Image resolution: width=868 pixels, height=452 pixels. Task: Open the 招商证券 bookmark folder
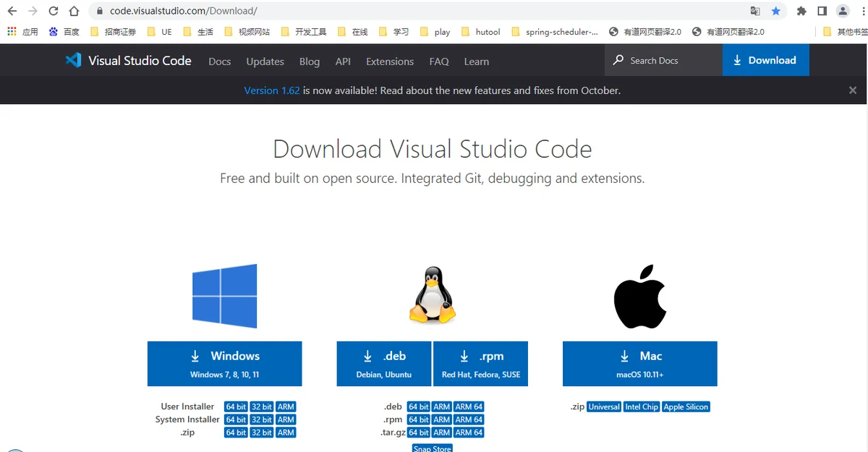[x=114, y=32]
